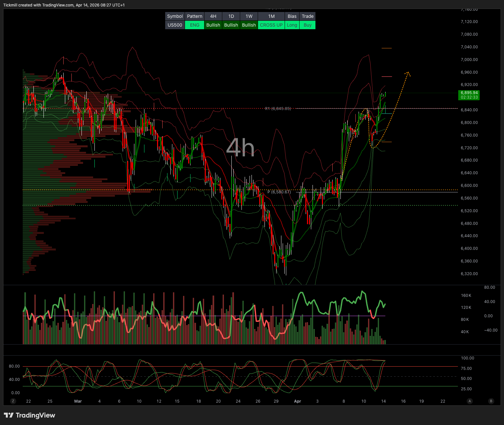
Task: Select the CROSS UP monthly cell
Action: click(x=271, y=25)
